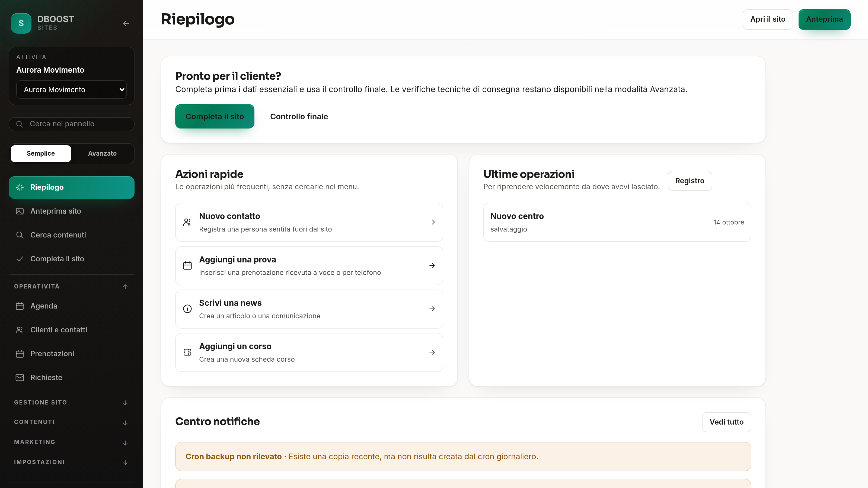Screen dimensions: 868x488
Task: Click the Apri il sito button
Action: [768, 19]
